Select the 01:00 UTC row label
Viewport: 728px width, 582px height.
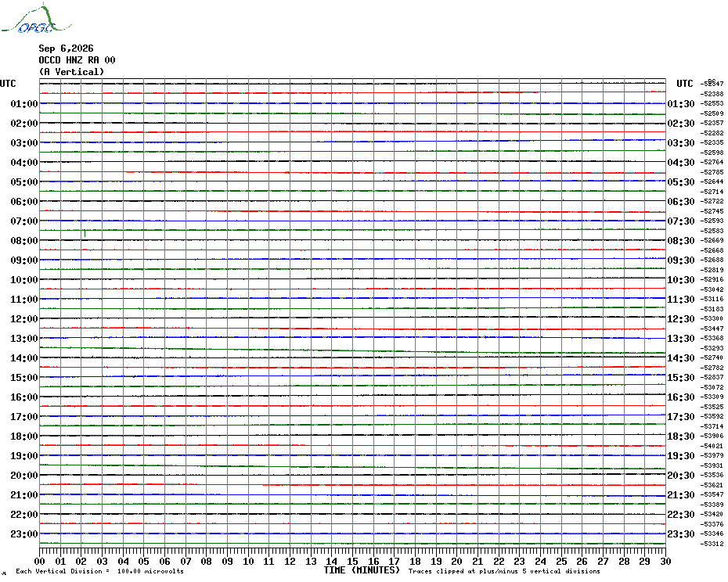[24, 103]
